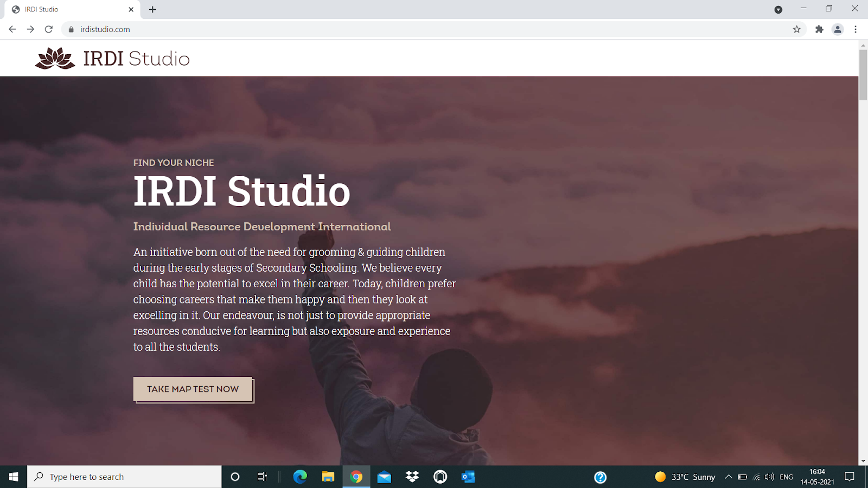Open the Chrome three-dot menu
Viewport: 868px width, 488px height.
[856, 29]
